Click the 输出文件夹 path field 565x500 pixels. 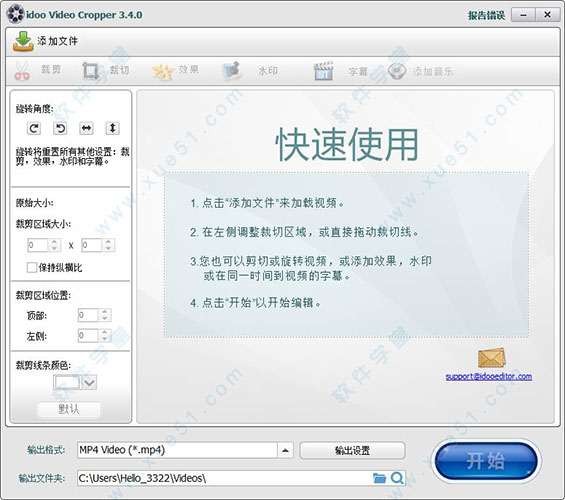click(x=224, y=478)
